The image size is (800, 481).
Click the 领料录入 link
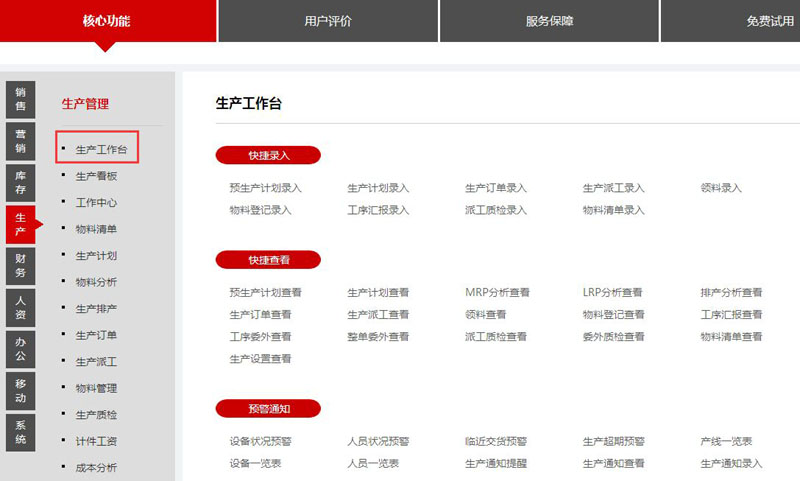[x=721, y=188]
